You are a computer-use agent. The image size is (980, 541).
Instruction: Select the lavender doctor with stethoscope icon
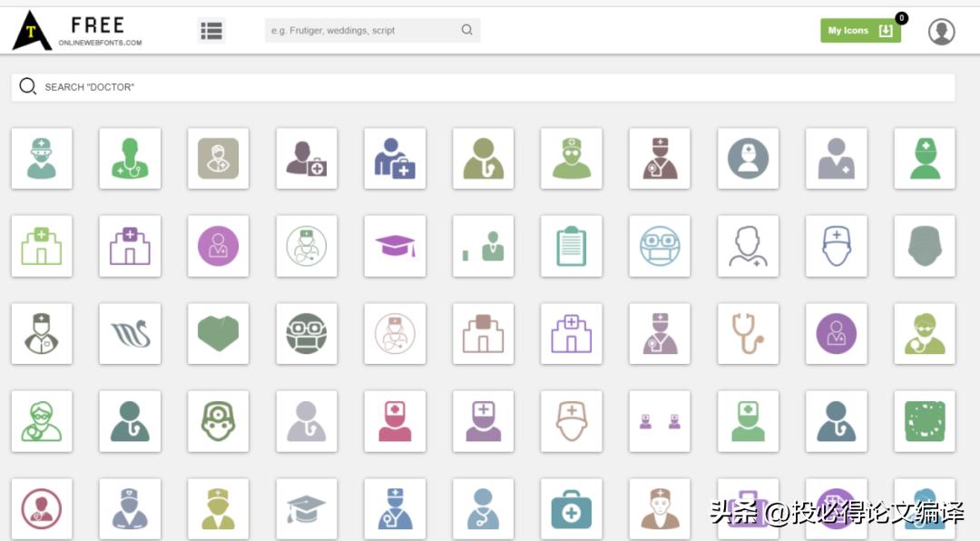coord(660,333)
